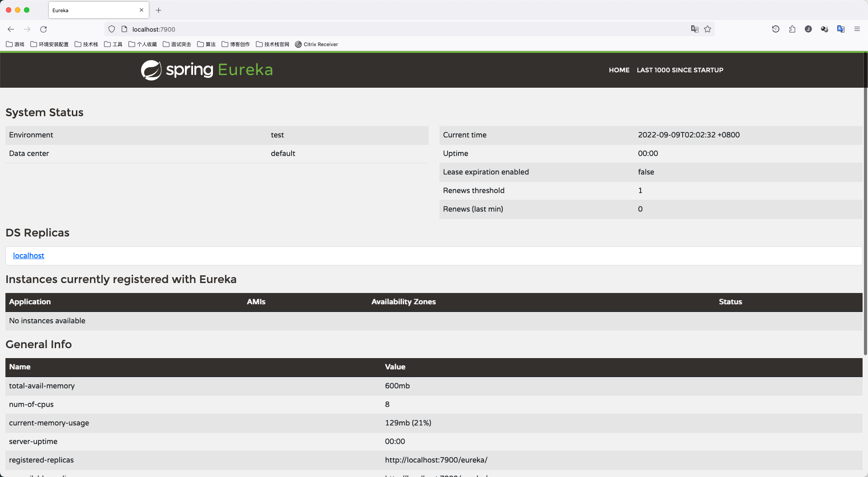Viewport: 868px width, 477px height.
Task: Click the dark round J extension icon
Action: (808, 29)
